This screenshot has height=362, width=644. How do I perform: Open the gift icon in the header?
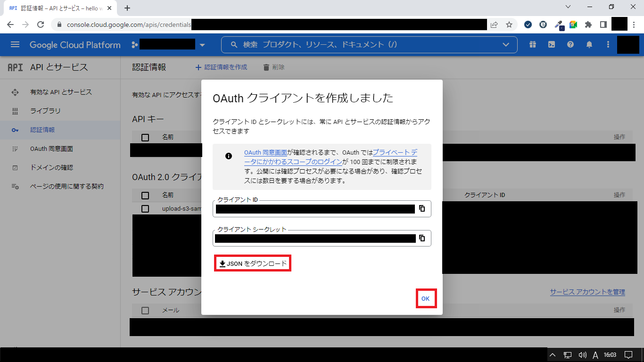[x=532, y=45]
